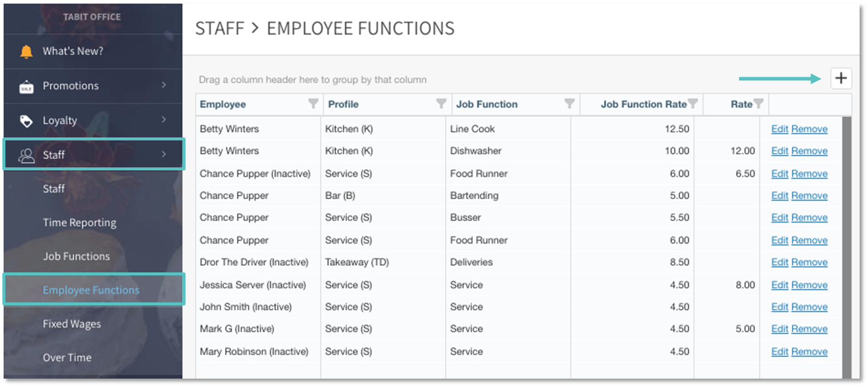Open Time Reporting in sidebar
The image size is (868, 387).
79,223
